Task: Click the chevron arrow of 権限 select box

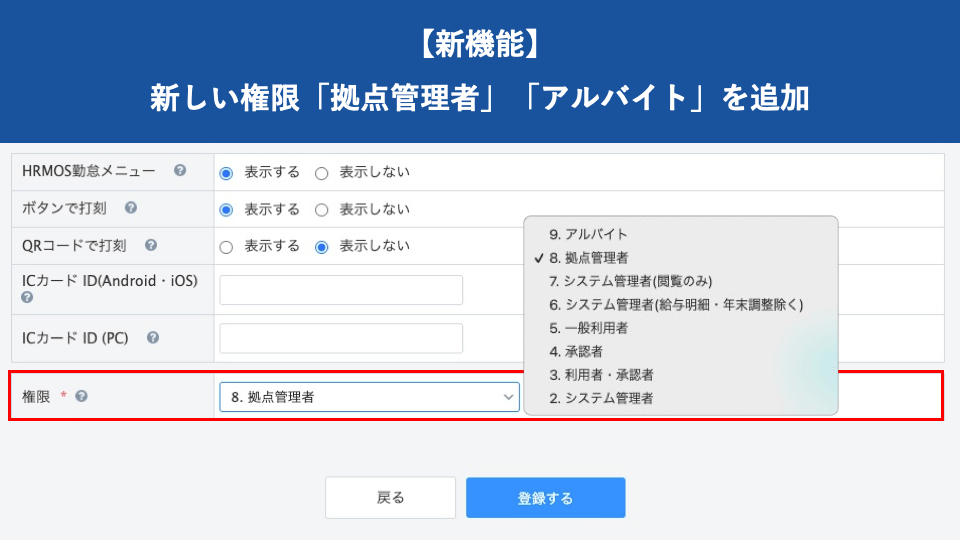Action: coord(508,397)
